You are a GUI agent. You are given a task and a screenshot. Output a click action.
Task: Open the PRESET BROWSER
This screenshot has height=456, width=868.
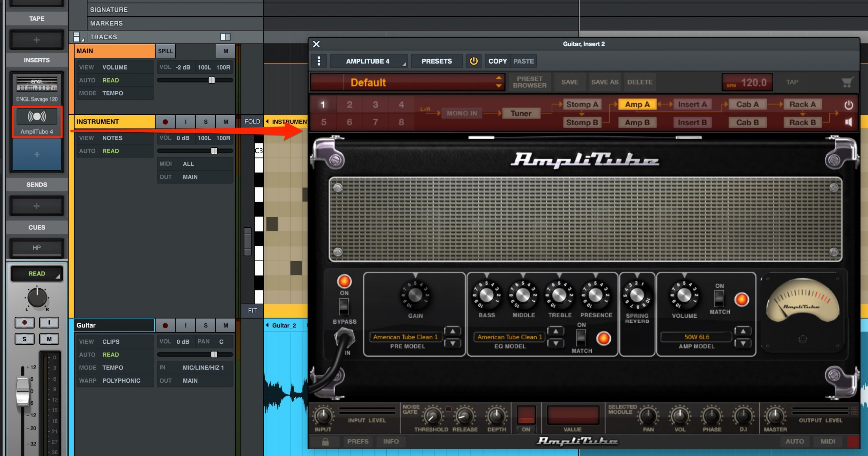coord(529,82)
